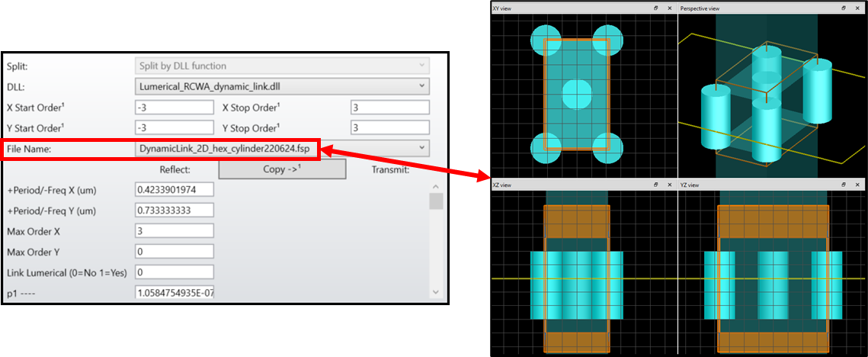This screenshot has height=357, width=868.
Task: Open the Split dropdown
Action: pos(282,66)
